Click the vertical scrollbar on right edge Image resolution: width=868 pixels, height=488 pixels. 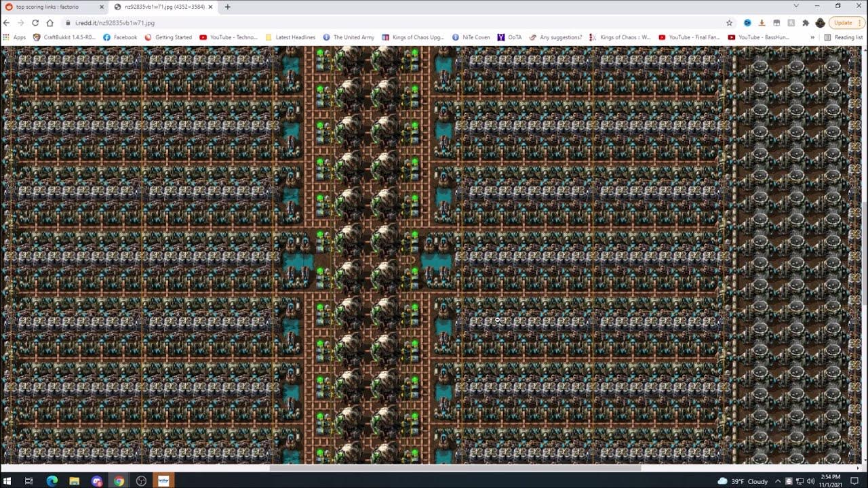click(x=865, y=255)
